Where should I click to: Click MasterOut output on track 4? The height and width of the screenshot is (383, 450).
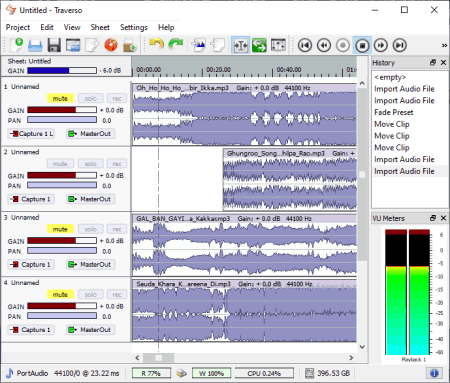[91, 330]
